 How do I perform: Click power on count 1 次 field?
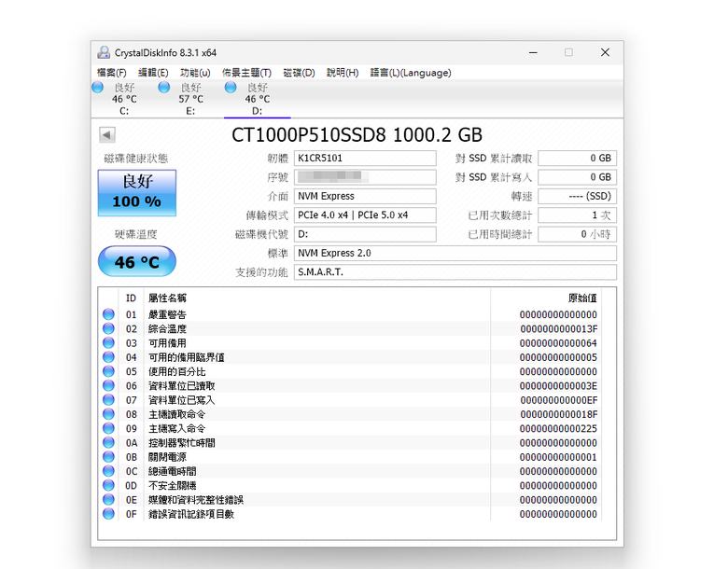[577, 215]
